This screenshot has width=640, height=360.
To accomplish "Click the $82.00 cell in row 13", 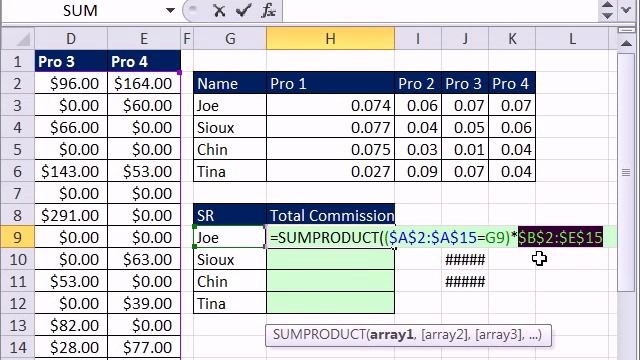I will (71, 325).
